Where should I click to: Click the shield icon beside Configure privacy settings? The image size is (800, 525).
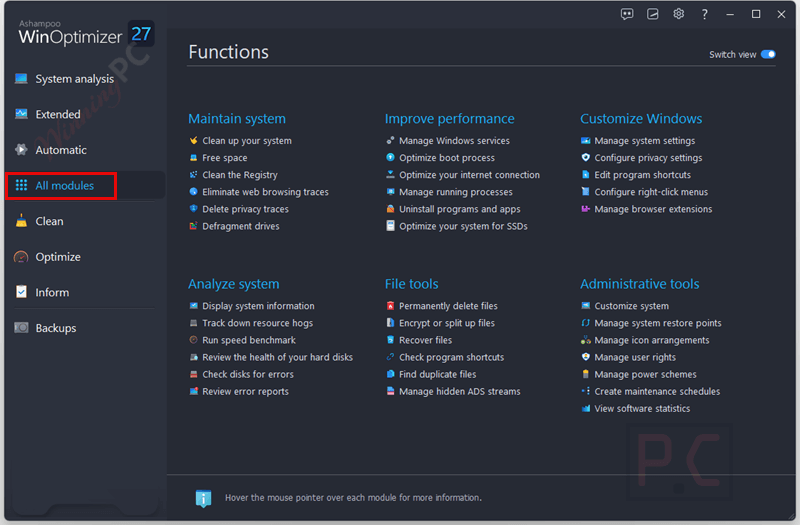[586, 158]
